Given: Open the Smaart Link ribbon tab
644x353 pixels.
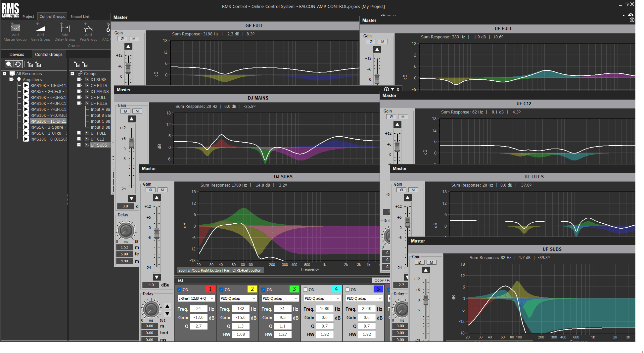Looking at the screenshot, I should point(80,17).
